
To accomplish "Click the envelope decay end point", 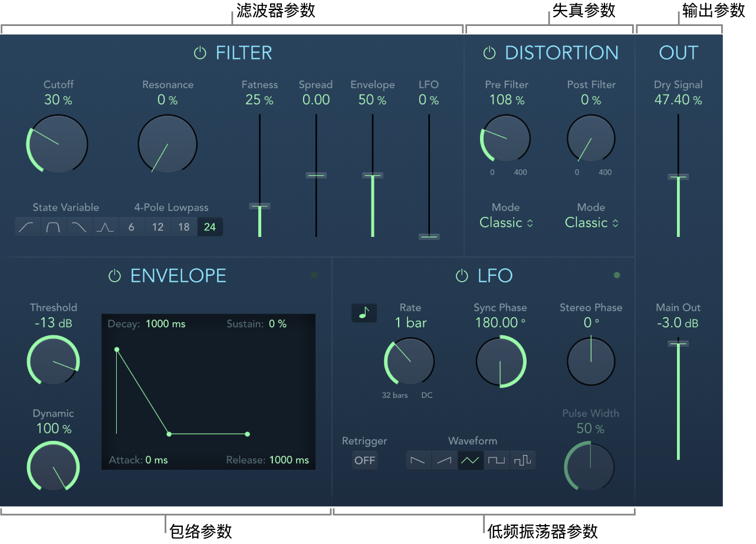I will [169, 434].
